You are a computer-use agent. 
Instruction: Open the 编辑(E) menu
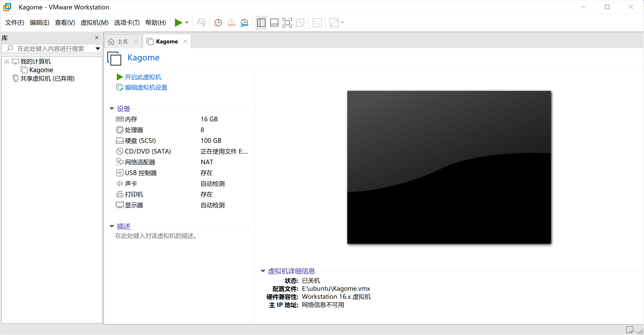coord(40,23)
